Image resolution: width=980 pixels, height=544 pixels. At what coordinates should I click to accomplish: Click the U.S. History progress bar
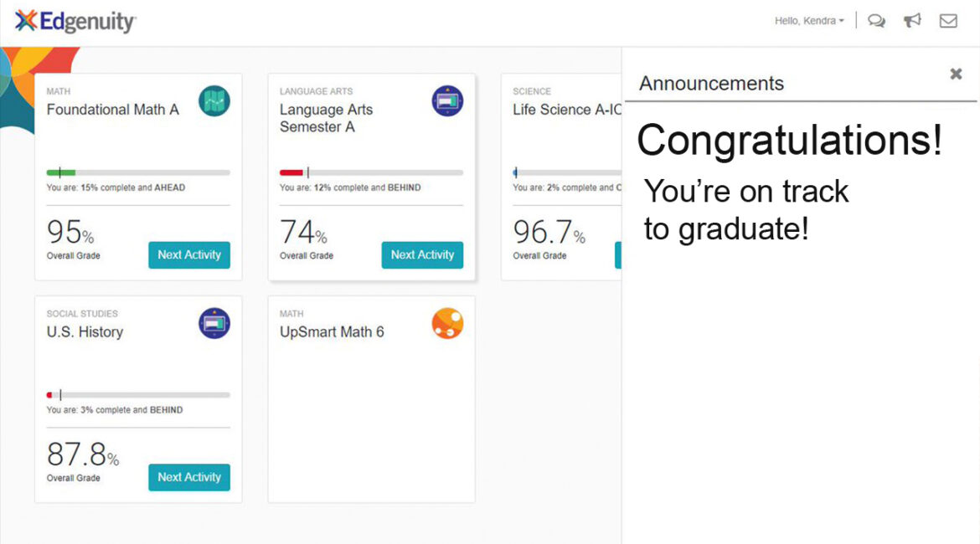click(138, 395)
